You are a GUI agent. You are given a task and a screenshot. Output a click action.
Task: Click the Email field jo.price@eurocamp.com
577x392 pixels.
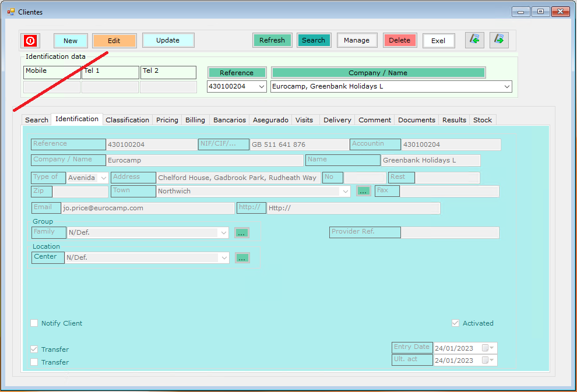(x=147, y=208)
